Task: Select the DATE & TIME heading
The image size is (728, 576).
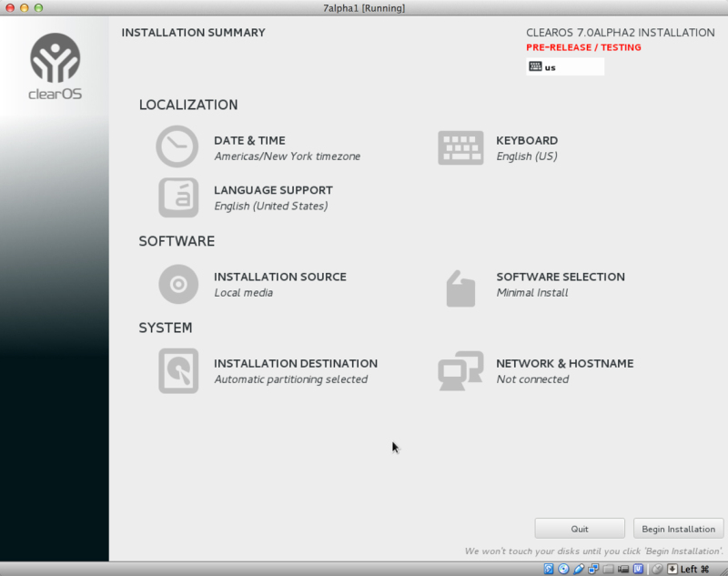Action: click(249, 140)
